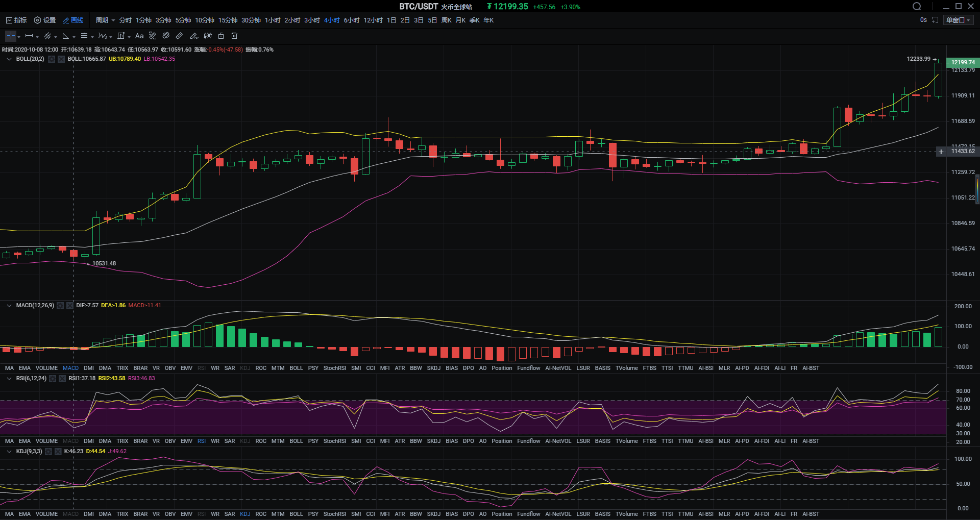The width and height of the screenshot is (980, 520).
Task: Select the horizontal lines (Fibonacci) tool
Action: 84,36
